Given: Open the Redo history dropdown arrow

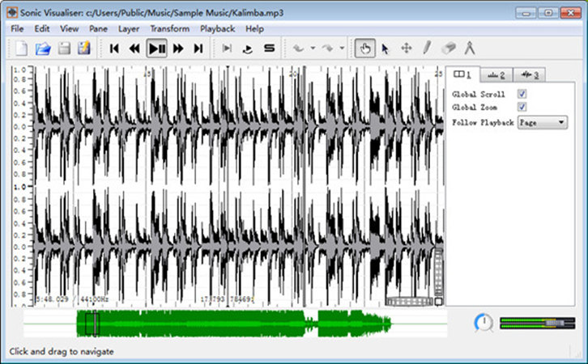Looking at the screenshot, I should [342, 49].
